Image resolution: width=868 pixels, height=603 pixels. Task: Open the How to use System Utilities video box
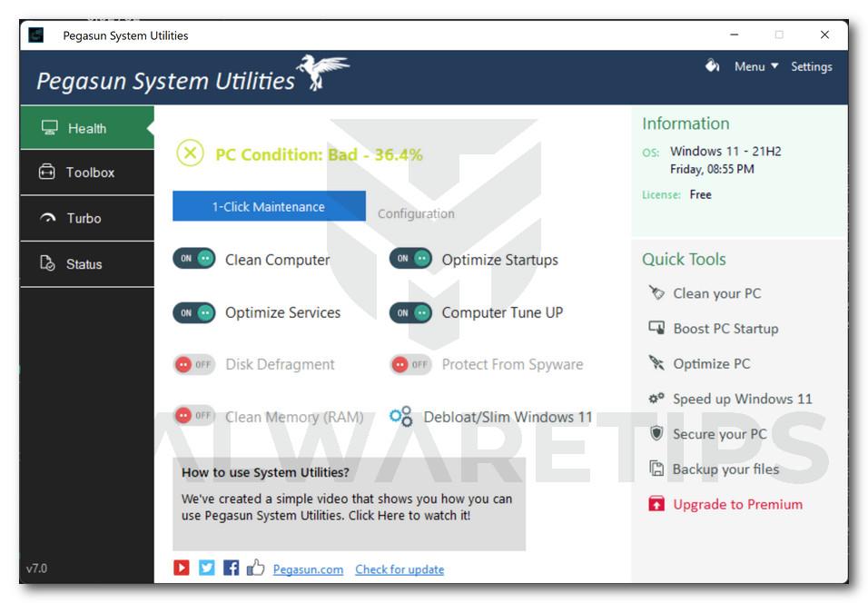(x=349, y=503)
